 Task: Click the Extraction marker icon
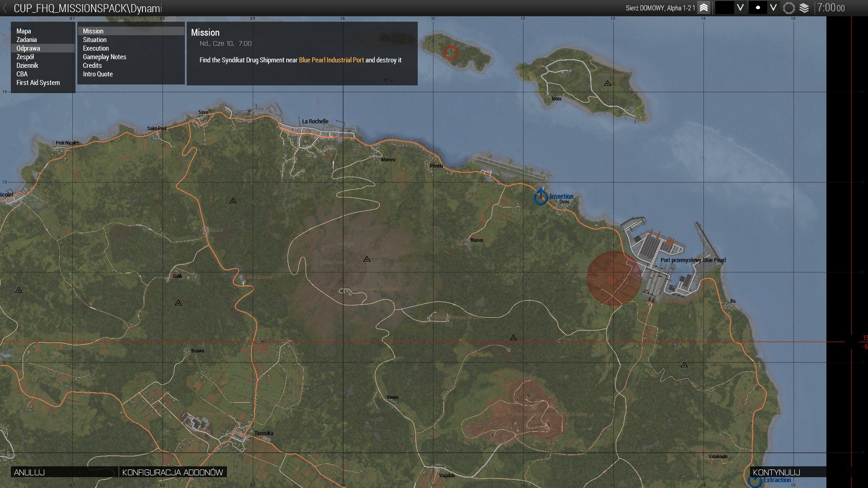755,481
